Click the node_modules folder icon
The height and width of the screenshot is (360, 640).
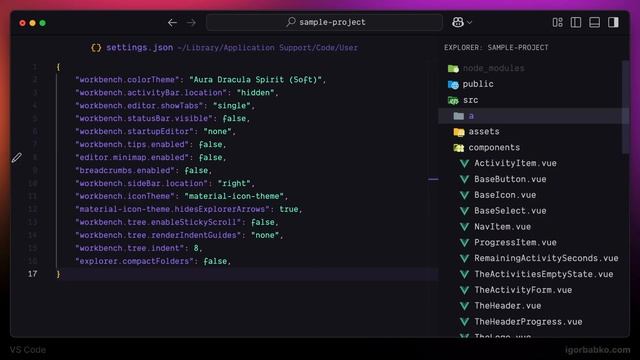click(453, 69)
